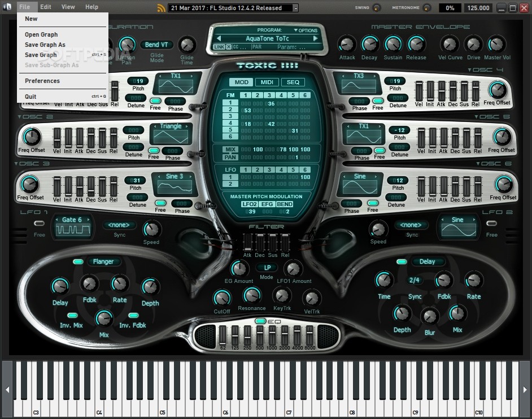Click the filter Resonance knob
532x419 pixels.
pos(252,295)
